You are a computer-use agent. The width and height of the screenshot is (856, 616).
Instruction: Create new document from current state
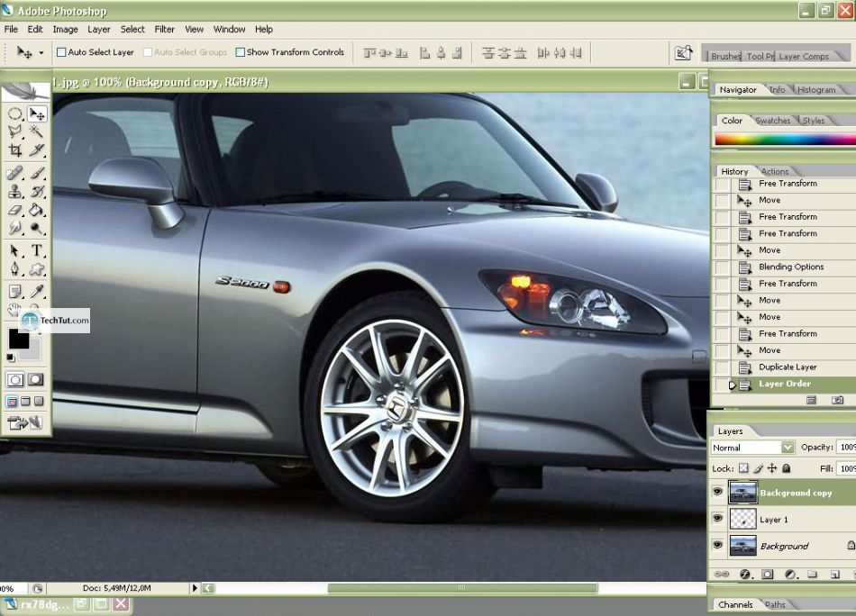pos(811,400)
